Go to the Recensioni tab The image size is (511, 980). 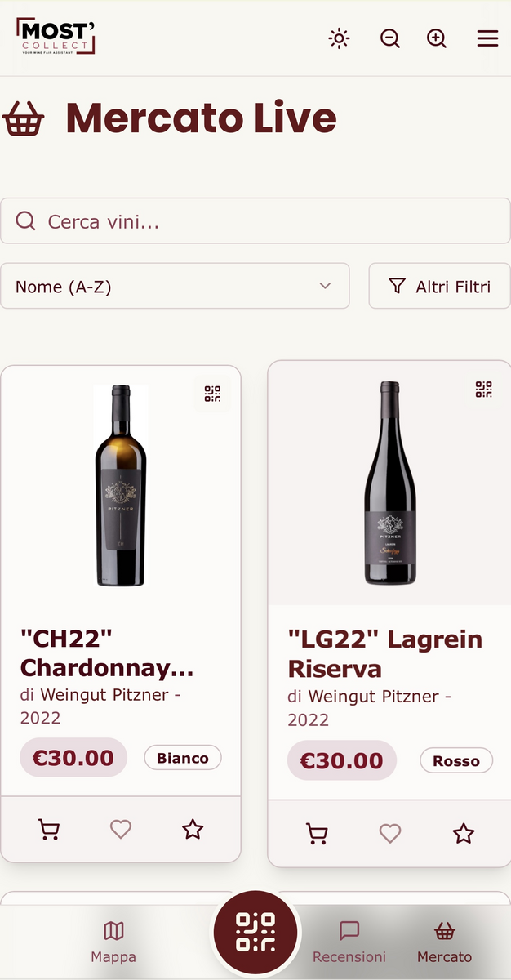tap(349, 942)
